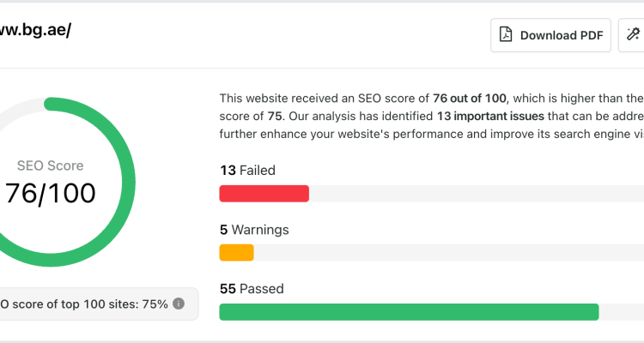The width and height of the screenshot is (644, 343).
Task: Click the PDF file icon
Action: tap(506, 35)
